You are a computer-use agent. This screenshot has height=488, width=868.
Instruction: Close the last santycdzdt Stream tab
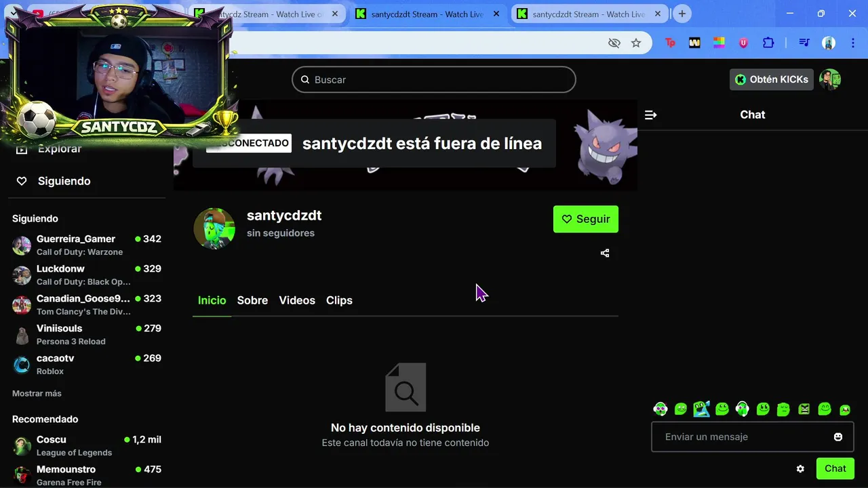657,14
